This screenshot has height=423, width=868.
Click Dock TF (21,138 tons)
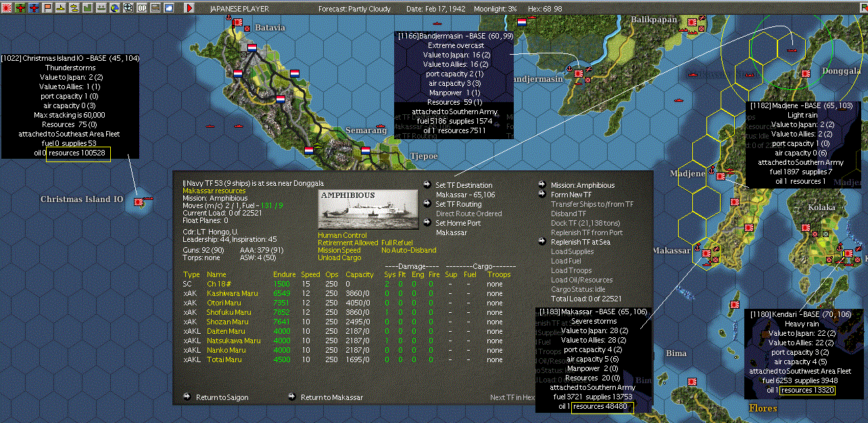pyautogui.click(x=587, y=223)
